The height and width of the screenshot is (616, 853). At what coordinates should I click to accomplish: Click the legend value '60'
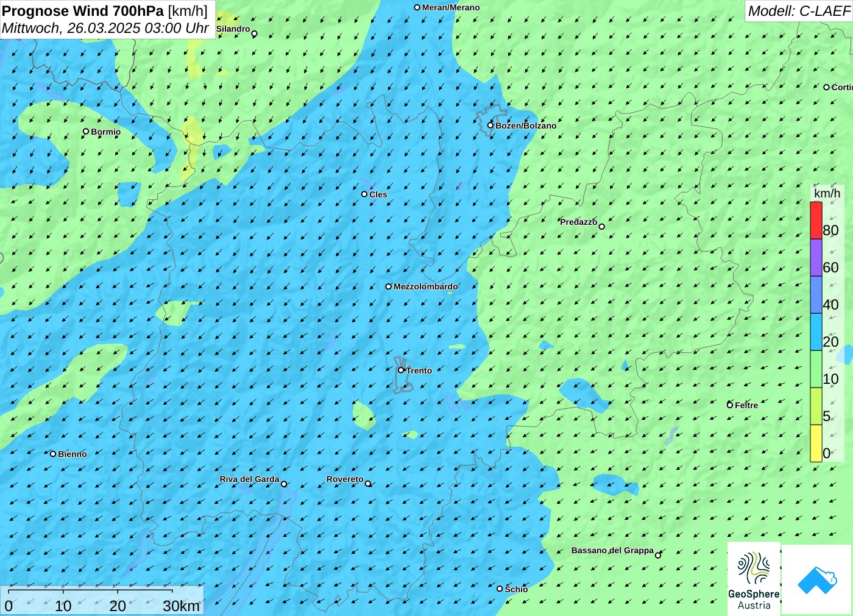[x=830, y=267]
